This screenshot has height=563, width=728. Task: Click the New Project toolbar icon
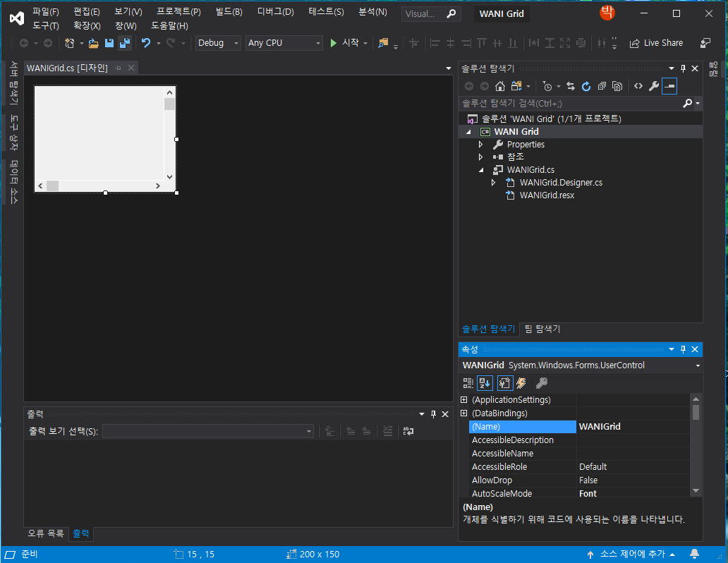pyautogui.click(x=70, y=43)
